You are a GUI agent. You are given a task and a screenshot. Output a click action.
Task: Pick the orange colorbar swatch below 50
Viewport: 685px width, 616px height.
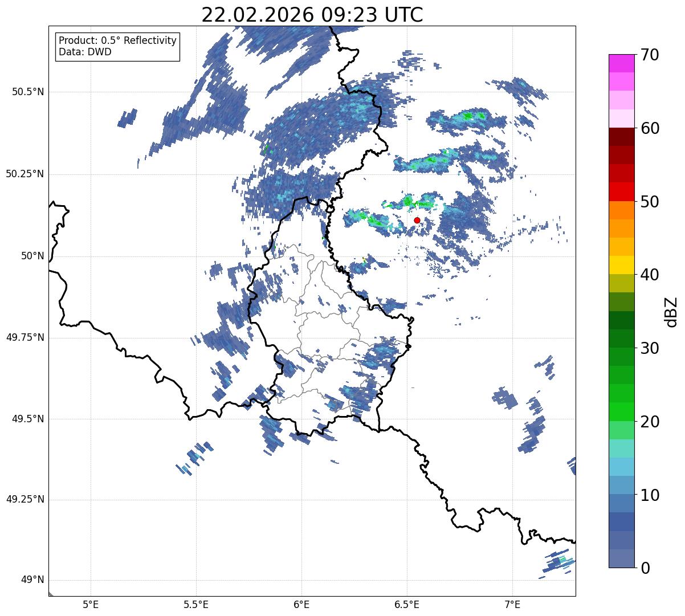tap(621, 210)
